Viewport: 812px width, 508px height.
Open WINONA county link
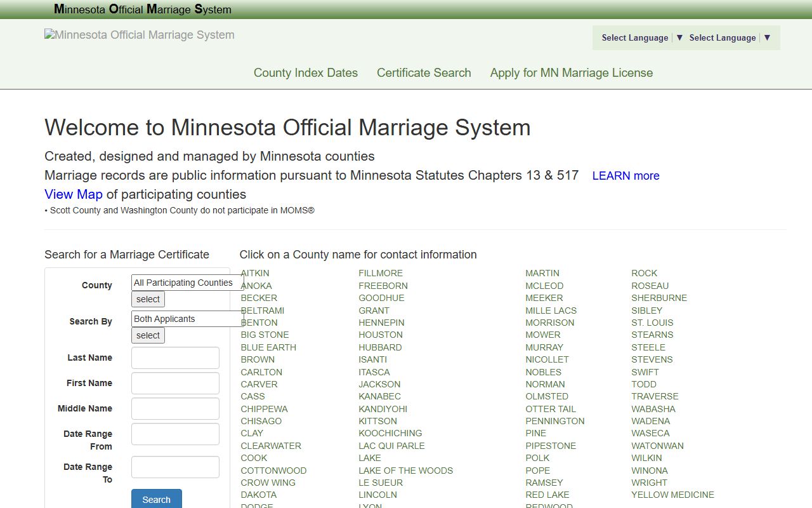coord(650,471)
